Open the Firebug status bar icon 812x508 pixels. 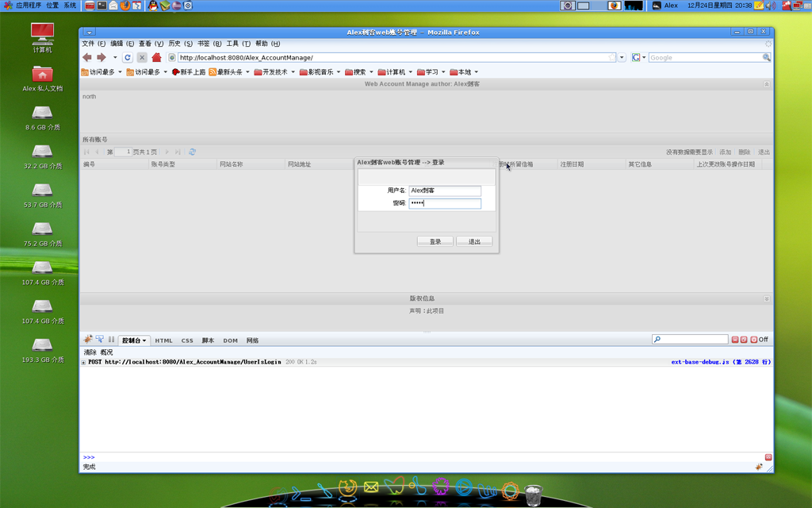point(759,467)
